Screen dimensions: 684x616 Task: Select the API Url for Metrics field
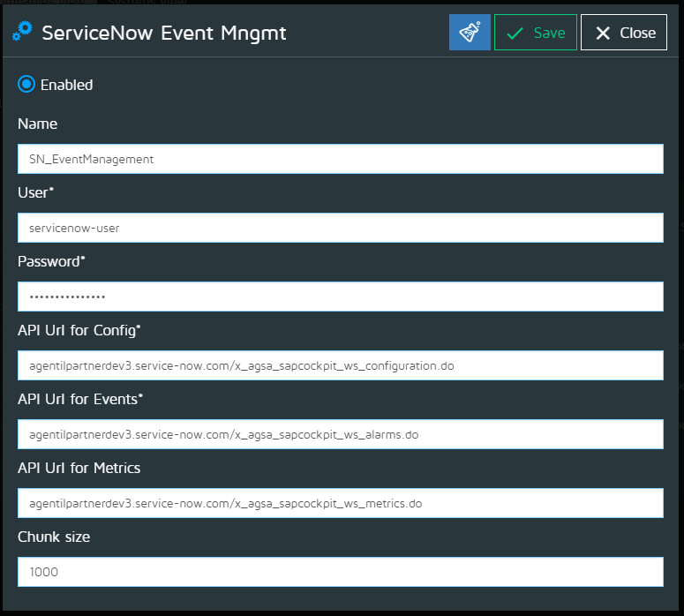coord(340,503)
